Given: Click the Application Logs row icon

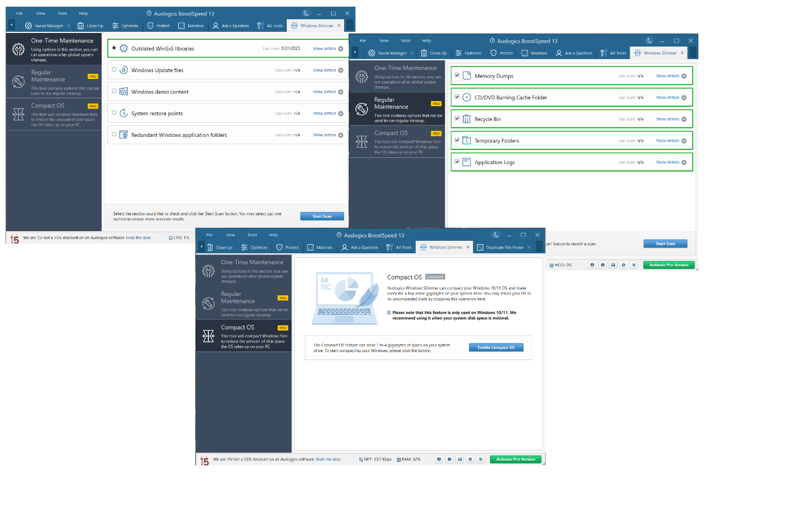Looking at the screenshot, I should coord(467,162).
